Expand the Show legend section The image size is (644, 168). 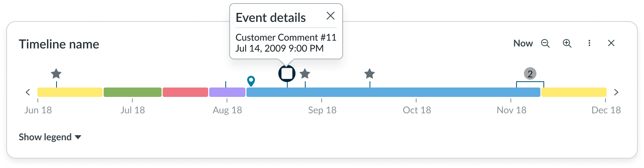click(x=50, y=137)
